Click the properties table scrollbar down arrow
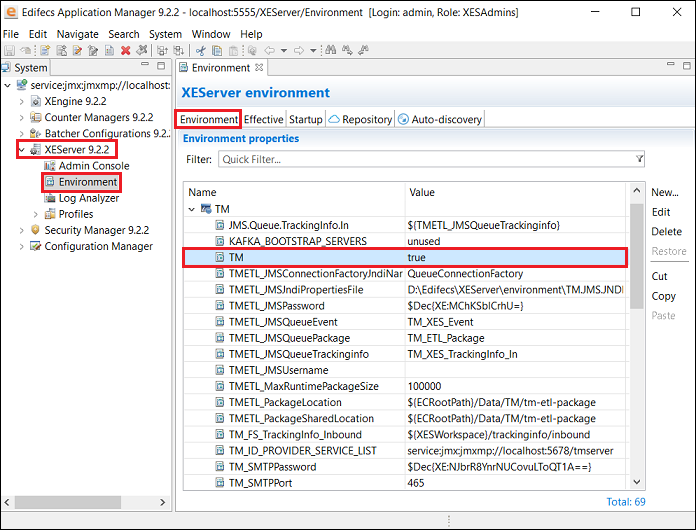Viewport: 696px width, 530px height. (637, 482)
